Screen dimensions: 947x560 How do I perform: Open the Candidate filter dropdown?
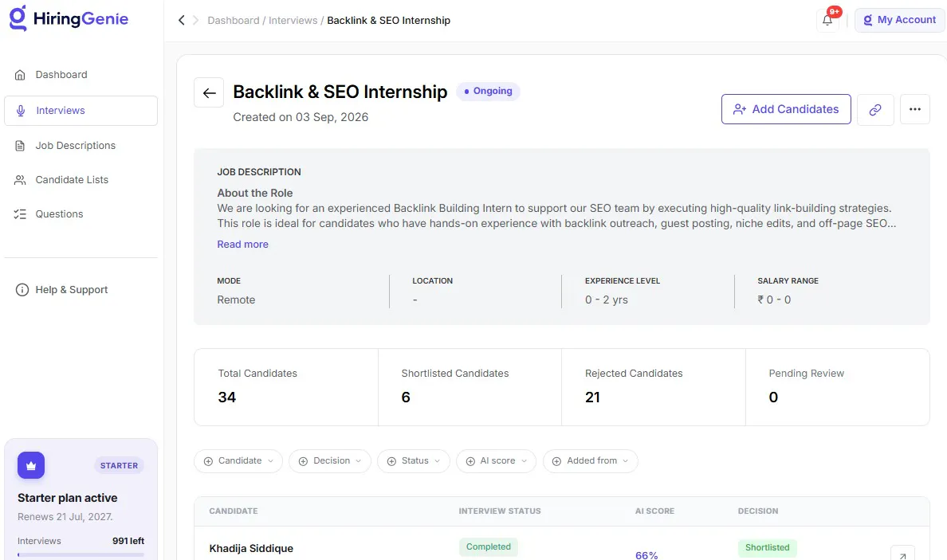[x=238, y=461]
